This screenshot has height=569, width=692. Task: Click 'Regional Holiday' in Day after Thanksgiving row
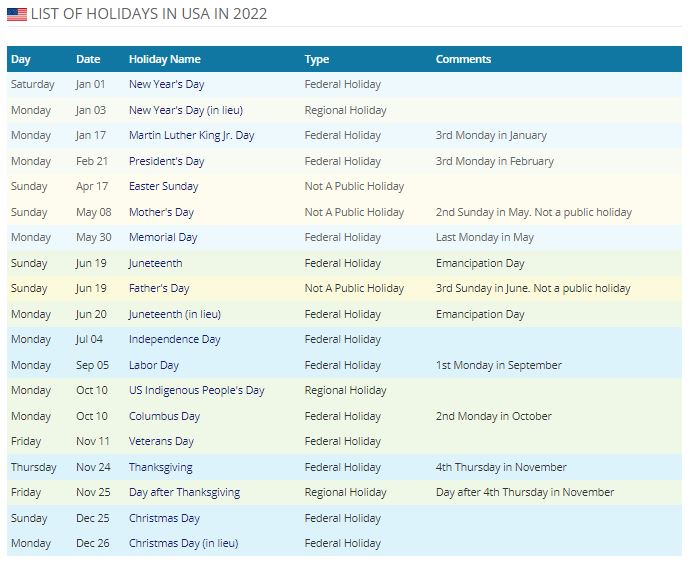(346, 492)
